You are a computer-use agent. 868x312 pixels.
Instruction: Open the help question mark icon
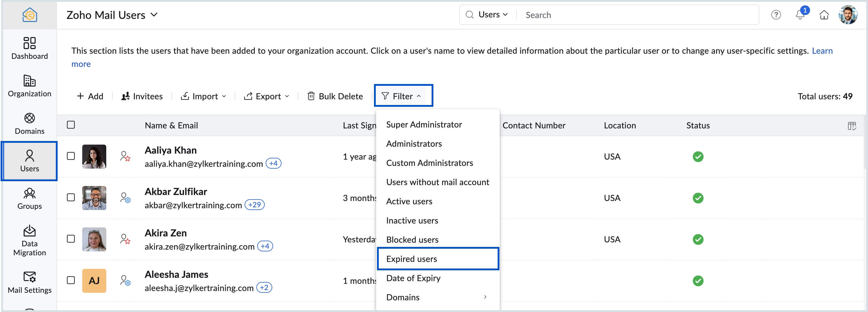click(x=776, y=15)
